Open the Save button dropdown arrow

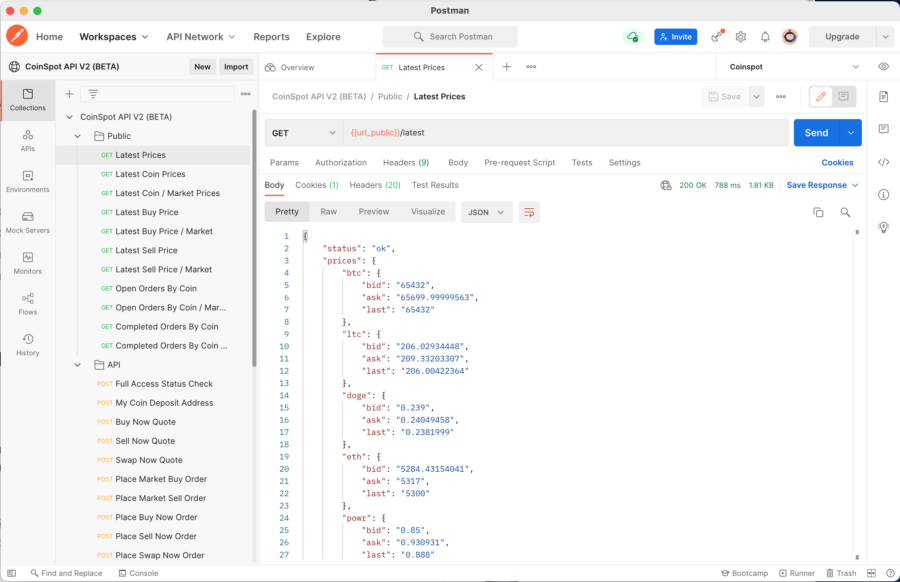(x=757, y=96)
